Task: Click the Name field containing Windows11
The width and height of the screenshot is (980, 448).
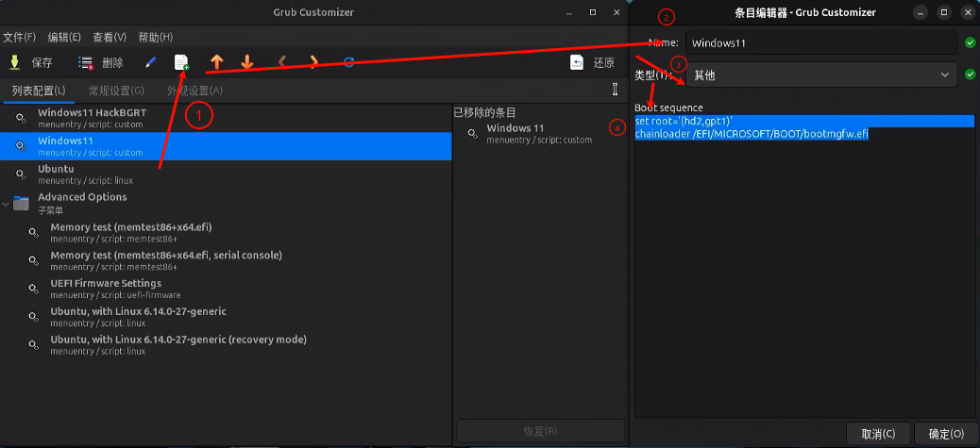Action: coord(820,43)
